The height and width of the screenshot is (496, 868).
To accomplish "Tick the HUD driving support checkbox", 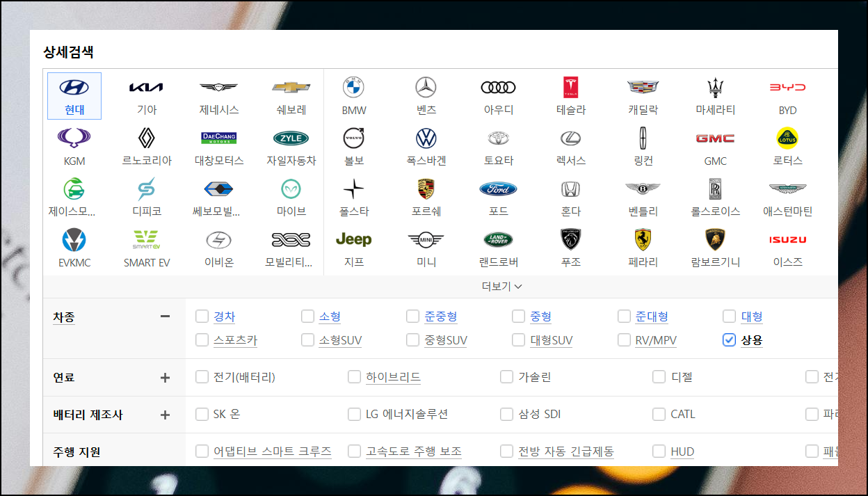I will (659, 451).
